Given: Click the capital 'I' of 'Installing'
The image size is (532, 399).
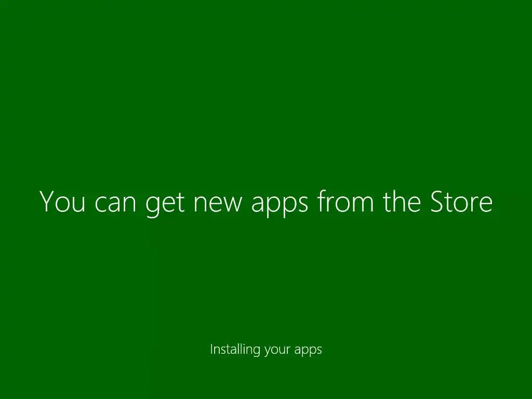Looking at the screenshot, I should [x=211, y=349].
